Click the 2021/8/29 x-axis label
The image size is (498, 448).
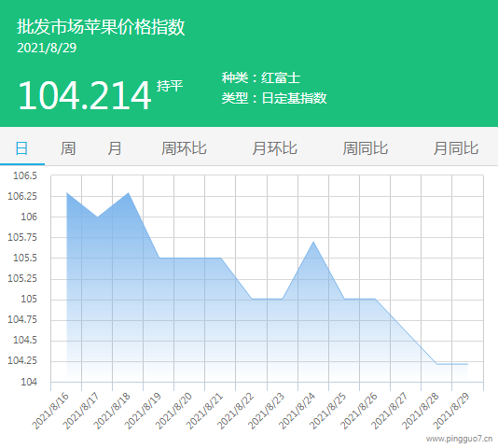click(x=451, y=411)
